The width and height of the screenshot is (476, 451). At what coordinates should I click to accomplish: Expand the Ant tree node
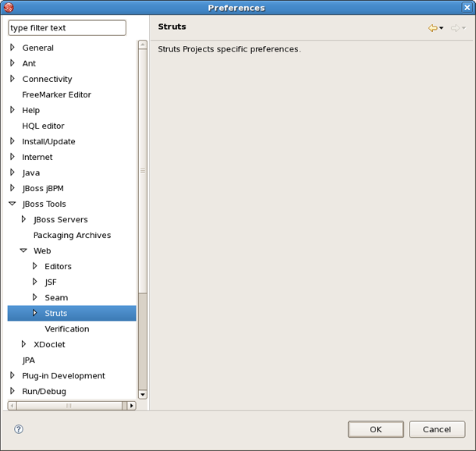point(12,63)
